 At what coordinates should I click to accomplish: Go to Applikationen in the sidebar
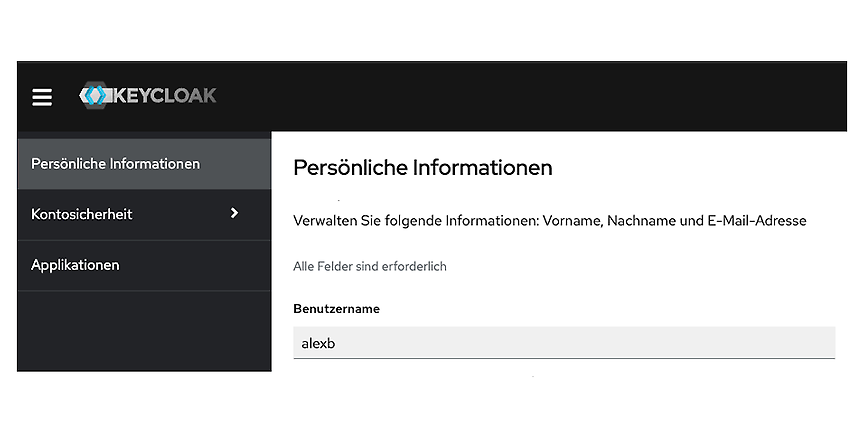click(x=144, y=265)
